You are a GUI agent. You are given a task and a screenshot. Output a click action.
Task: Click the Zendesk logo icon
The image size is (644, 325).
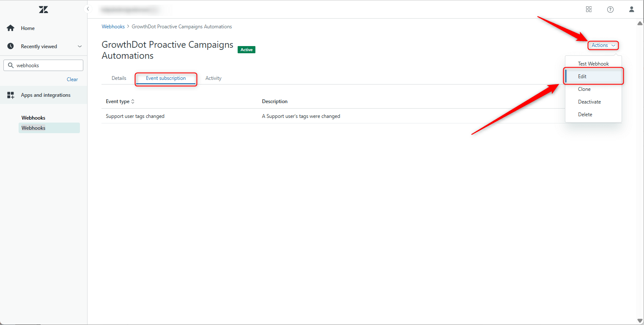click(x=43, y=9)
